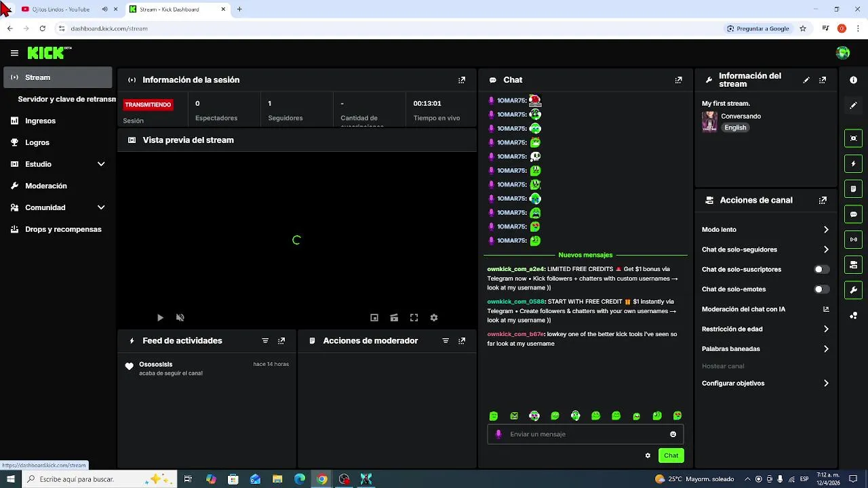Open Drops y recompensas in sidebar
Viewport: 868px width, 488px height.
click(x=58, y=229)
